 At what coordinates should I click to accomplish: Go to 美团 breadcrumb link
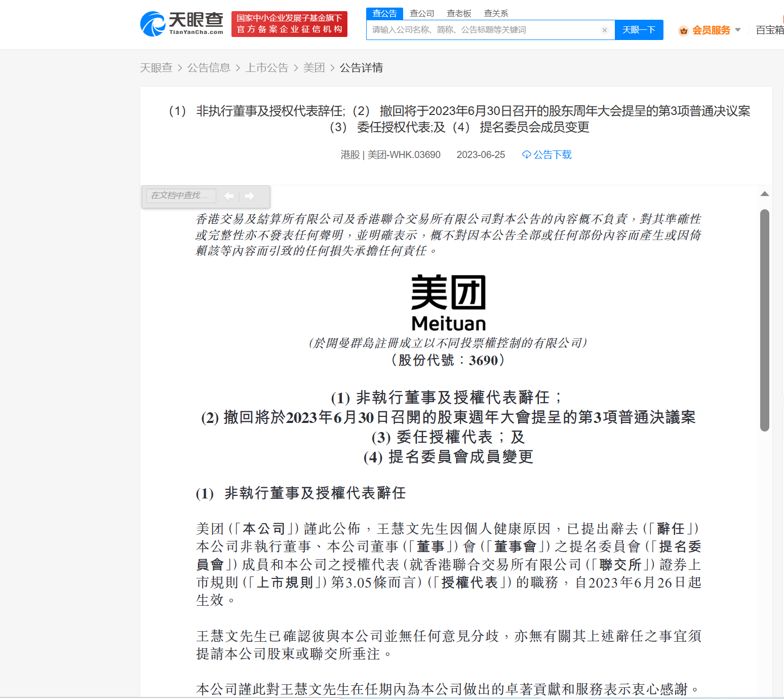(x=314, y=67)
